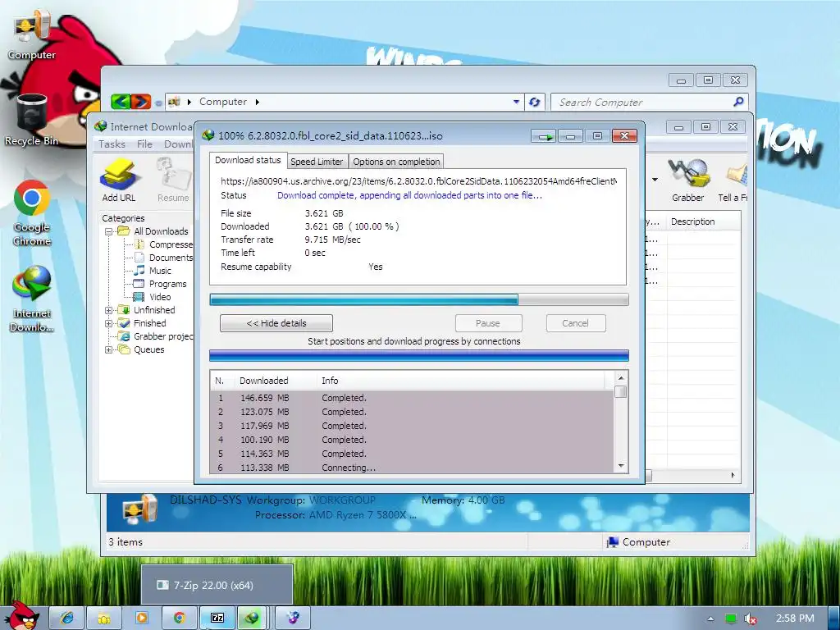Open the toolbar dropdown arrow left of Grabber
Screen dimensions: 840x630
[655, 180]
